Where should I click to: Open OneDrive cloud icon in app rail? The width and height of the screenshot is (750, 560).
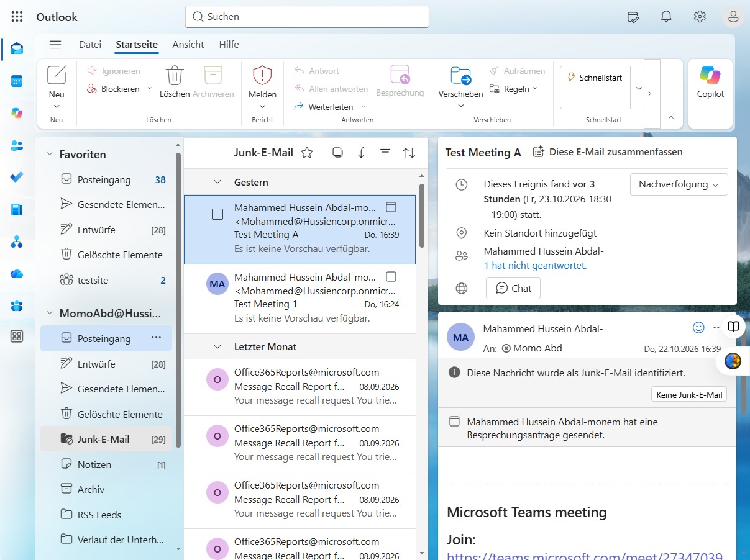pyautogui.click(x=17, y=273)
